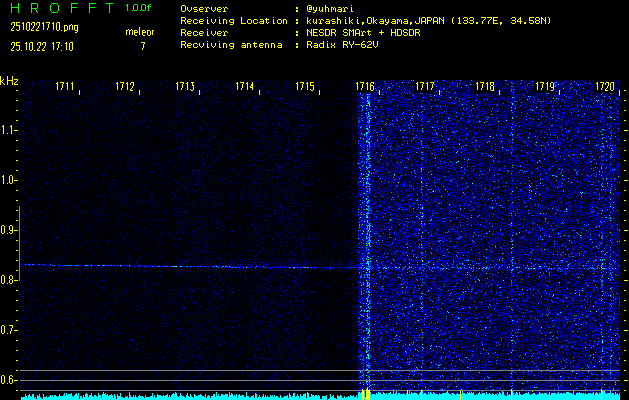Click the 1713 time marker
The width and height of the screenshot is (629, 400).
point(185,86)
